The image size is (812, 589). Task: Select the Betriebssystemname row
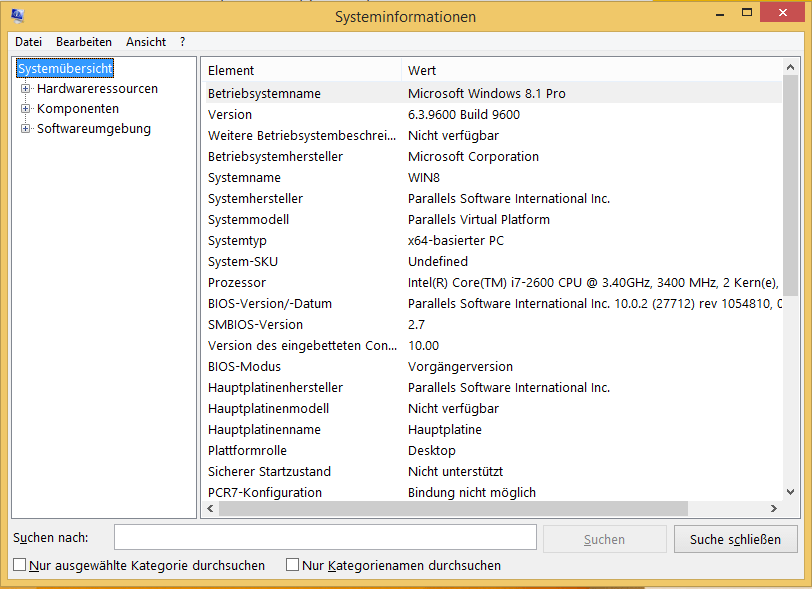tap(493, 93)
